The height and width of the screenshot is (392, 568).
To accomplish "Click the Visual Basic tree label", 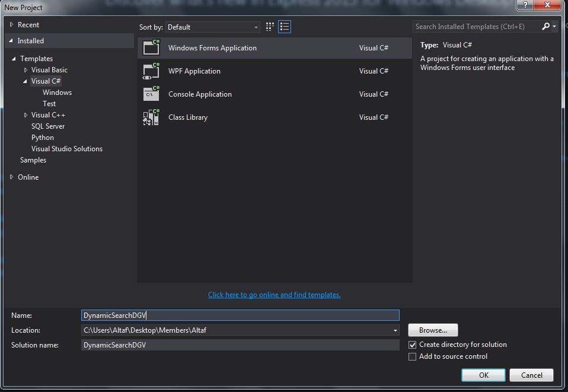I will coord(49,69).
